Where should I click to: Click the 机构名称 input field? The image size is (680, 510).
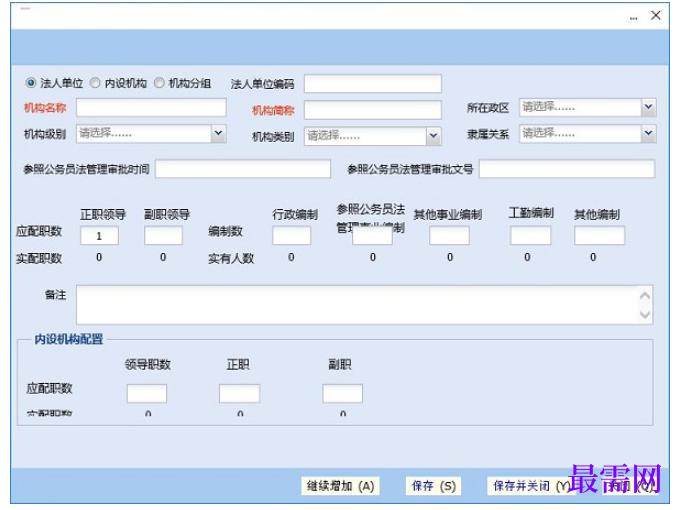point(151,108)
